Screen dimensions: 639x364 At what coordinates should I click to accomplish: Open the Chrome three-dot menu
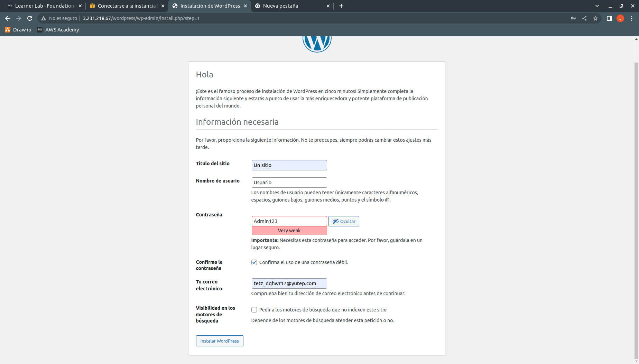pos(631,18)
